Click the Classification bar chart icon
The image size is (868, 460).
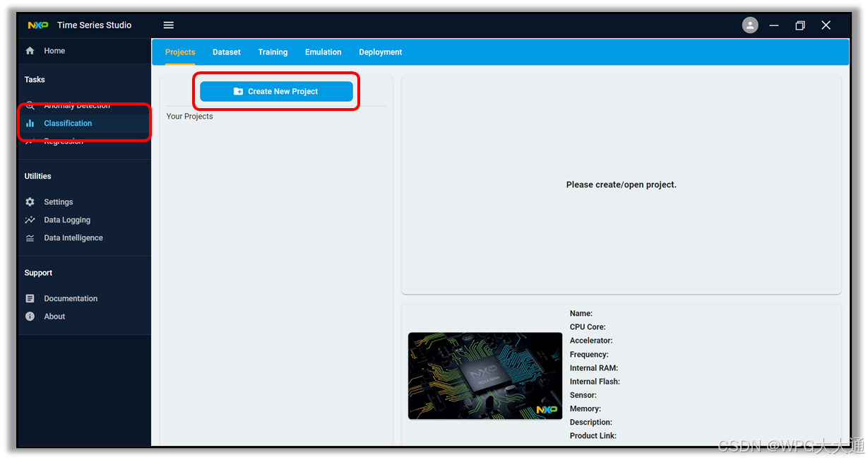tap(30, 123)
